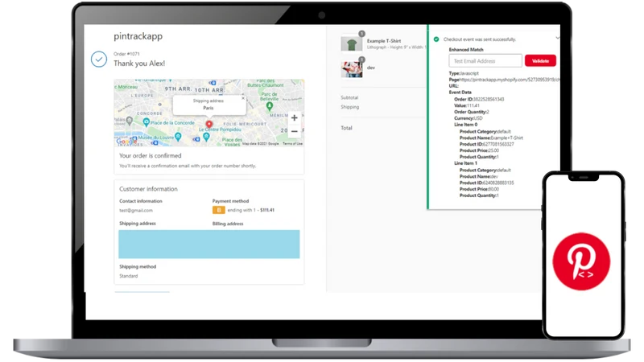Close the Shipping address map popup
Screen dimensions: 644x362
243,98
